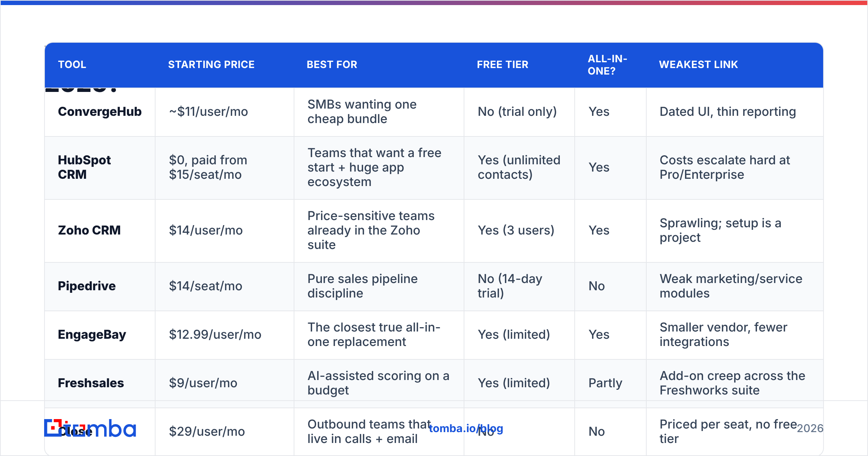Click the WEAKEST LINK column header
868x456 pixels.
click(x=698, y=65)
